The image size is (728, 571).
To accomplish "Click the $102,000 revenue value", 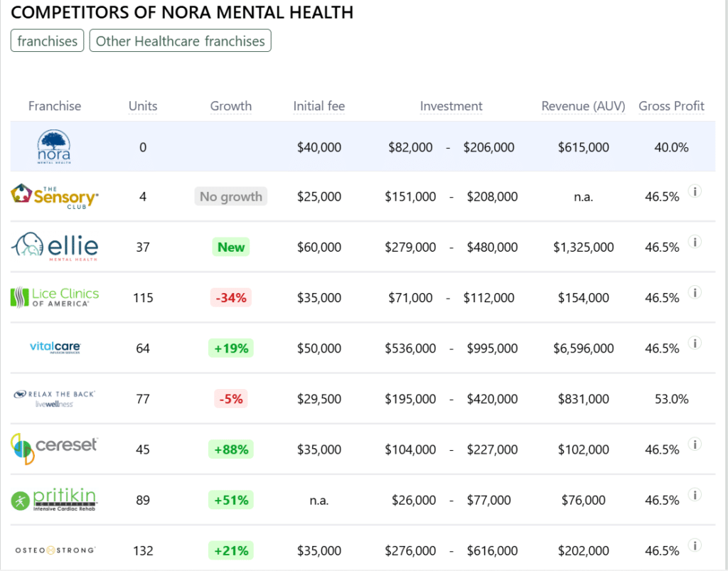I will tap(583, 449).
